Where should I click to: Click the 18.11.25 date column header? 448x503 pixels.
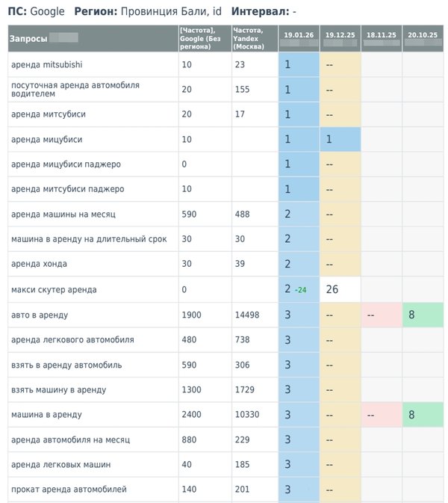tap(381, 34)
